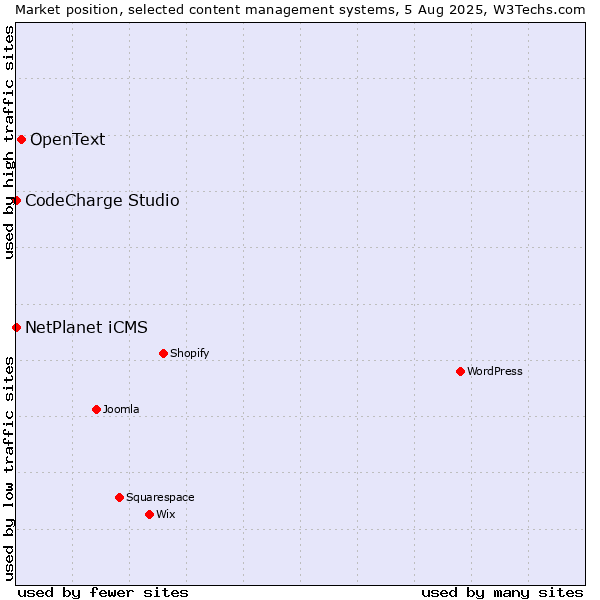This screenshot has height=600, width=600.
Task: Click the NetPlanet iCMS data point
Action: click(x=16, y=328)
